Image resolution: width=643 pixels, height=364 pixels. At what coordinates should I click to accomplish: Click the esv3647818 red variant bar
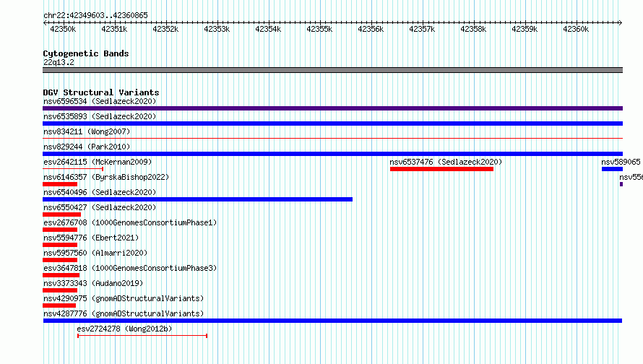pyautogui.click(x=61, y=275)
